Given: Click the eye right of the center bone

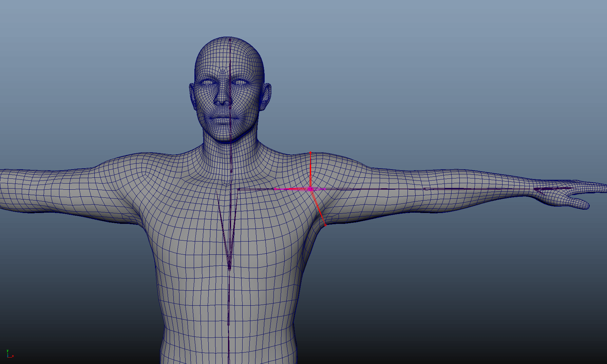Looking at the screenshot, I should 240,82.
